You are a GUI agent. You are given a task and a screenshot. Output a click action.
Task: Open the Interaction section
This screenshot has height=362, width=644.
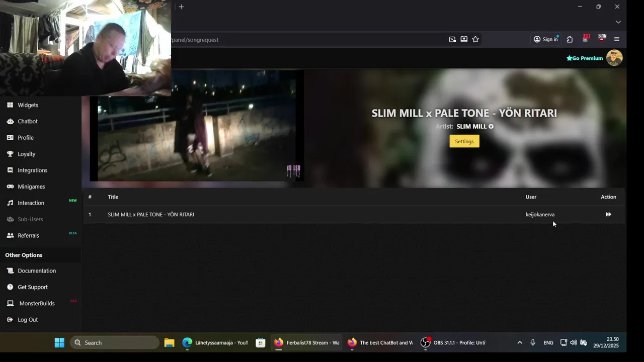click(31, 203)
